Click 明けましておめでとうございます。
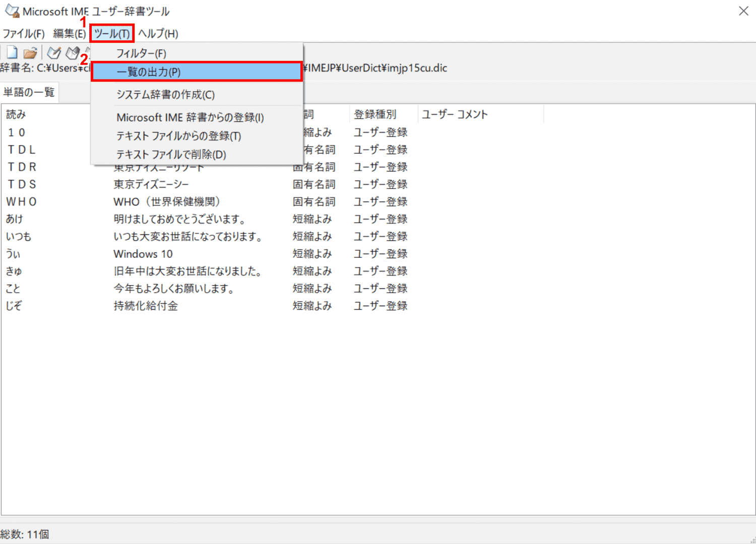This screenshot has height=544, width=756. tap(180, 219)
